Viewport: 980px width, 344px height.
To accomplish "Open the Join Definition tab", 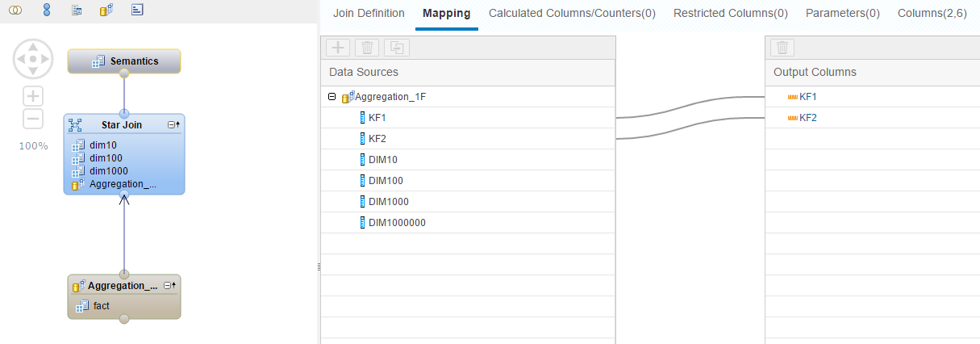I will [x=369, y=13].
